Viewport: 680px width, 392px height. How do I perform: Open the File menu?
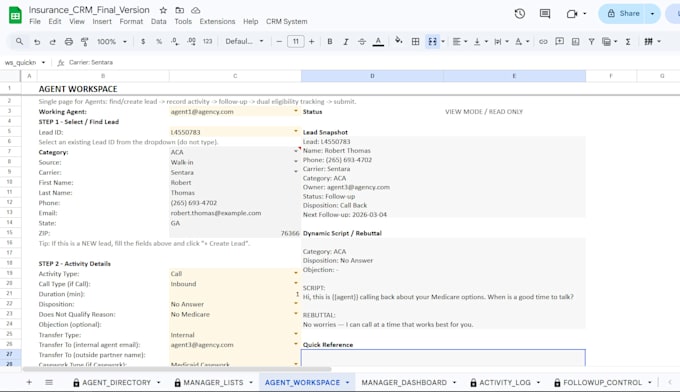tap(35, 21)
